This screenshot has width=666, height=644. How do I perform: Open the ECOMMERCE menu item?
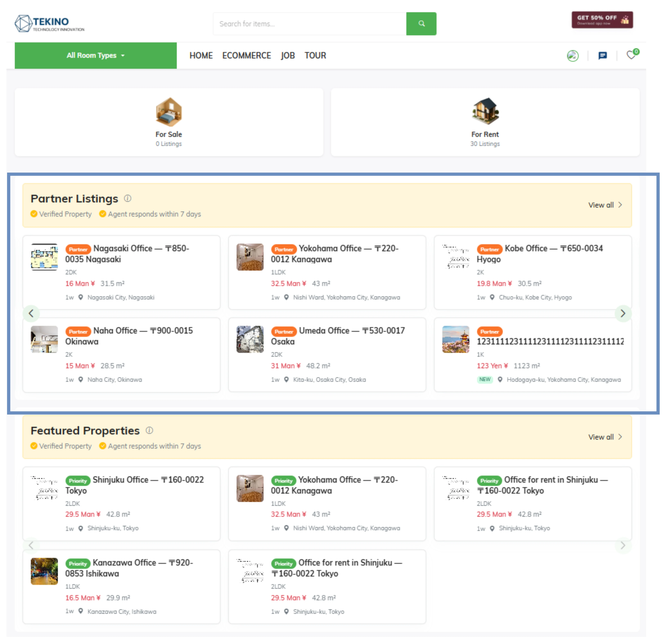pos(246,55)
